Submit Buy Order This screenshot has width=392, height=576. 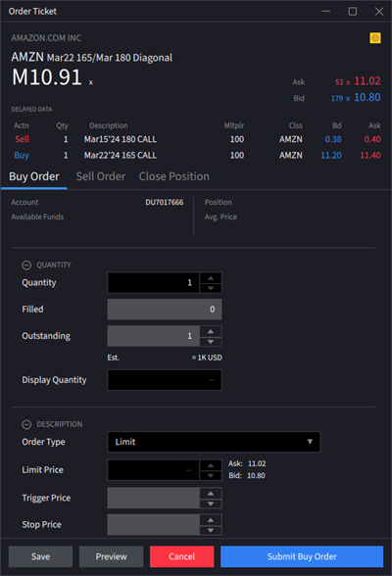click(x=302, y=556)
